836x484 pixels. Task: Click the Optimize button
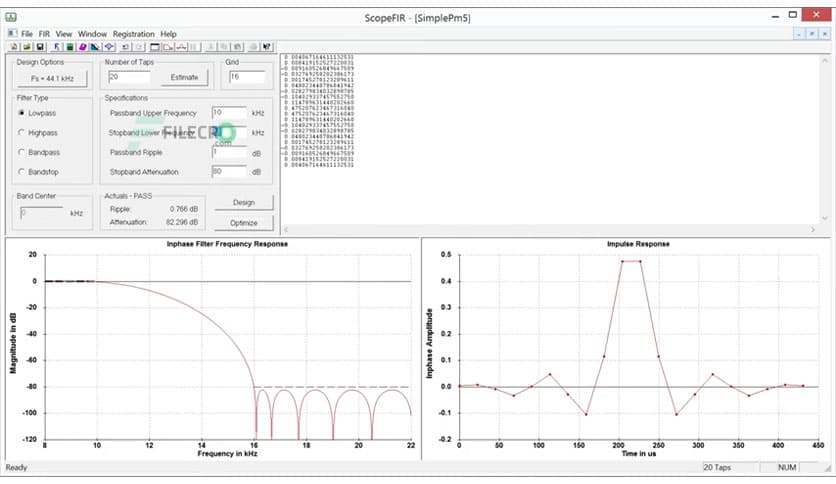point(243,222)
